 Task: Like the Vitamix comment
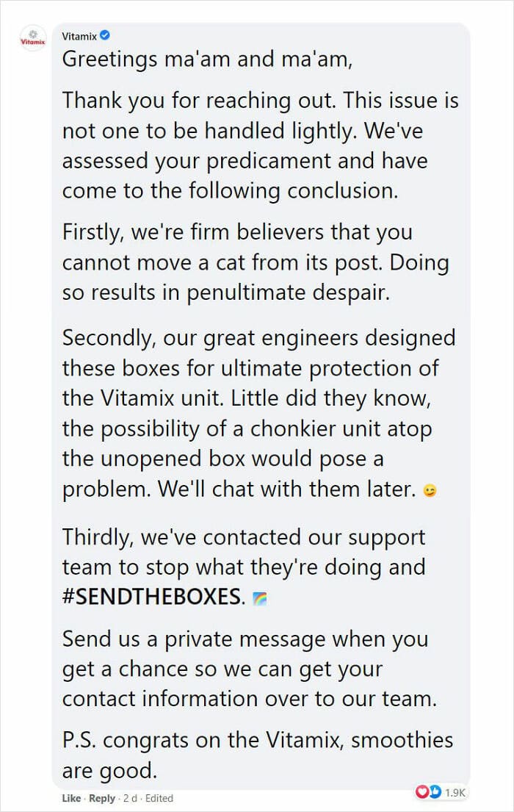pos(70,797)
